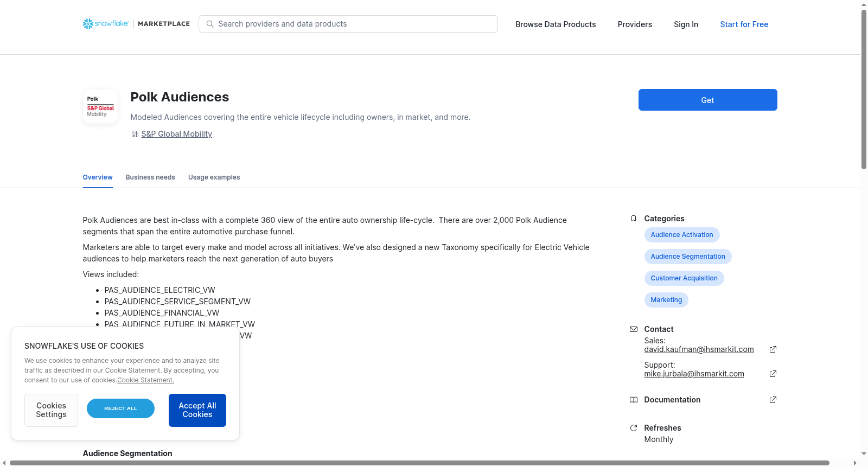Email mike.jurbala@ihsmarkit.com
This screenshot has width=868, height=467.
click(694, 374)
